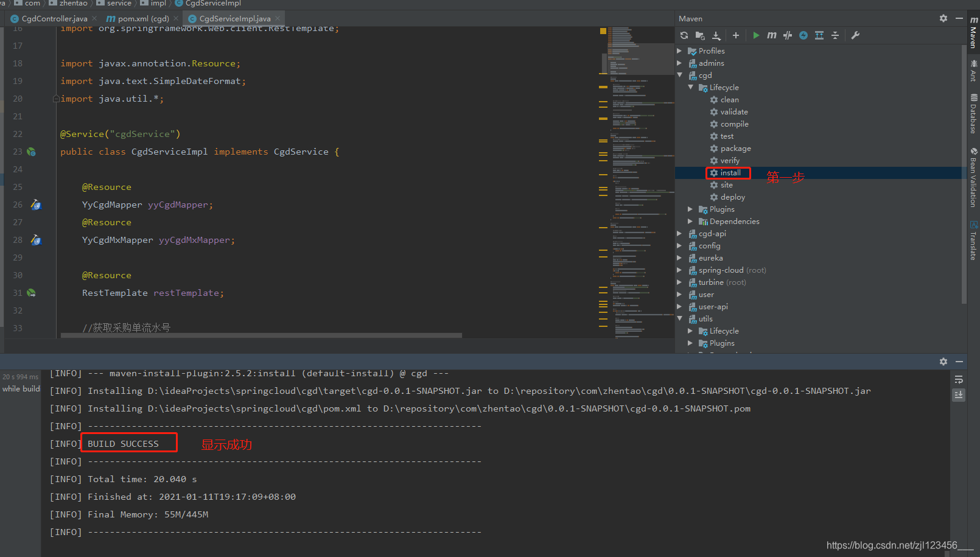Click injection gutter icon line 26

tap(36, 205)
